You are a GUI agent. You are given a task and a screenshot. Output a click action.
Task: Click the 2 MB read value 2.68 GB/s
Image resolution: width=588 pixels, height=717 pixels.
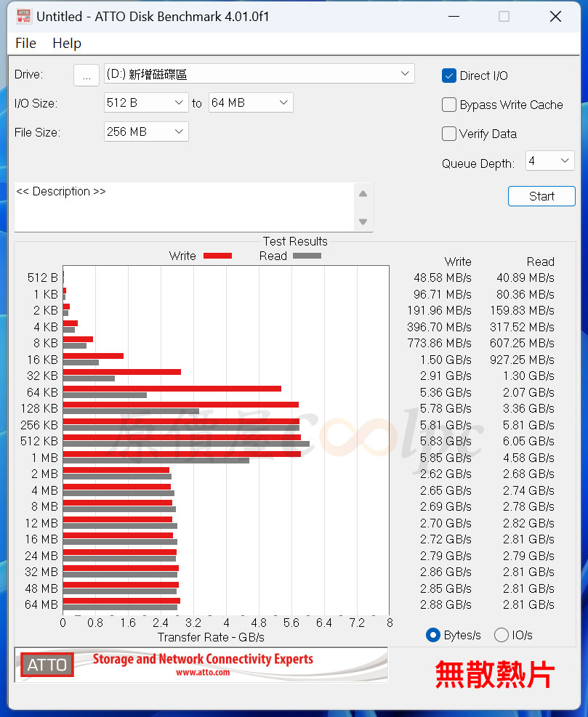pos(528,474)
